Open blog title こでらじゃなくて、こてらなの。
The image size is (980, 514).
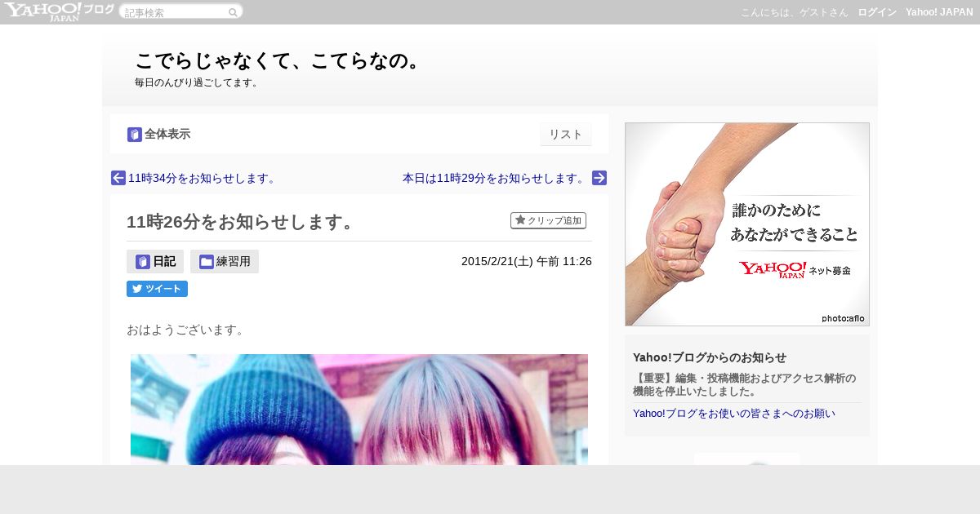[x=278, y=60]
